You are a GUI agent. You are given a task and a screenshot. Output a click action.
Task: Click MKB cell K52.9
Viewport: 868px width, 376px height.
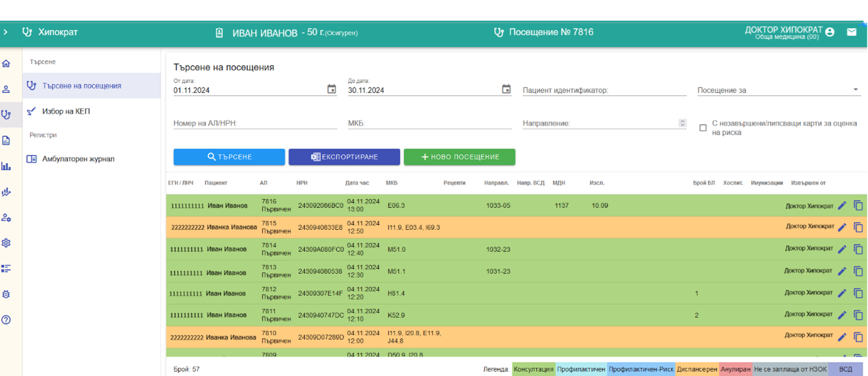(x=396, y=315)
